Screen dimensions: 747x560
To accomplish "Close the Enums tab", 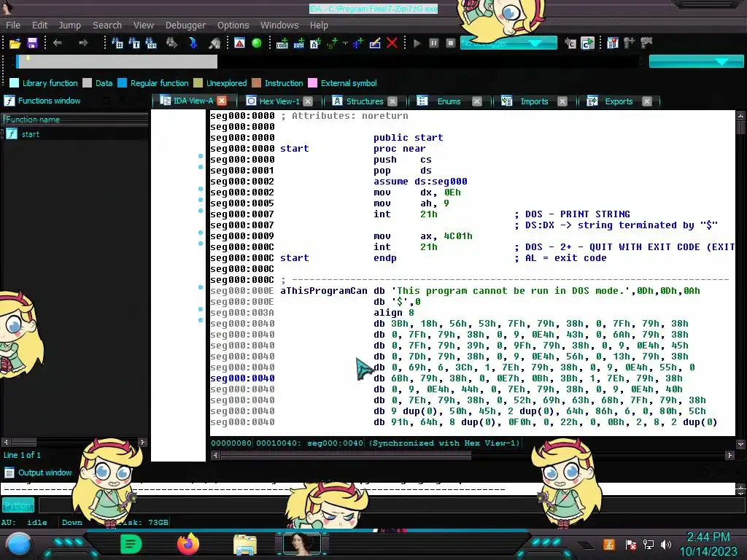I will 477,101.
